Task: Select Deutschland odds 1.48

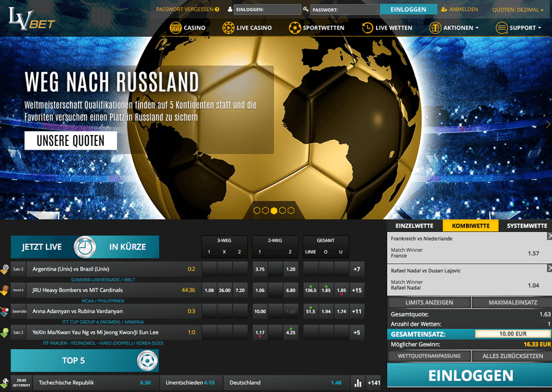Action: tap(336, 382)
